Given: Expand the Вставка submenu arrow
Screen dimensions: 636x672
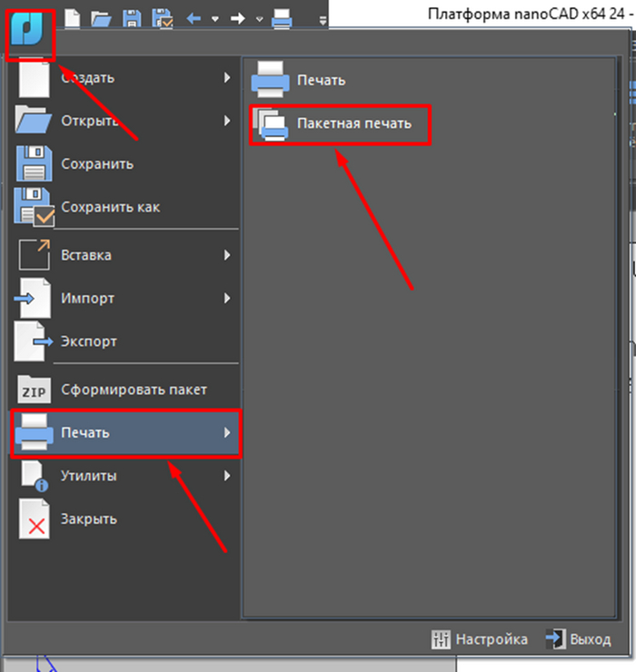Looking at the screenshot, I should (227, 255).
